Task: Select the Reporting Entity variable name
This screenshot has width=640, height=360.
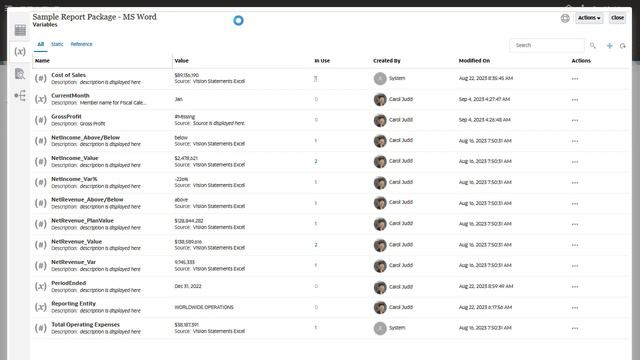Action: [x=73, y=304]
